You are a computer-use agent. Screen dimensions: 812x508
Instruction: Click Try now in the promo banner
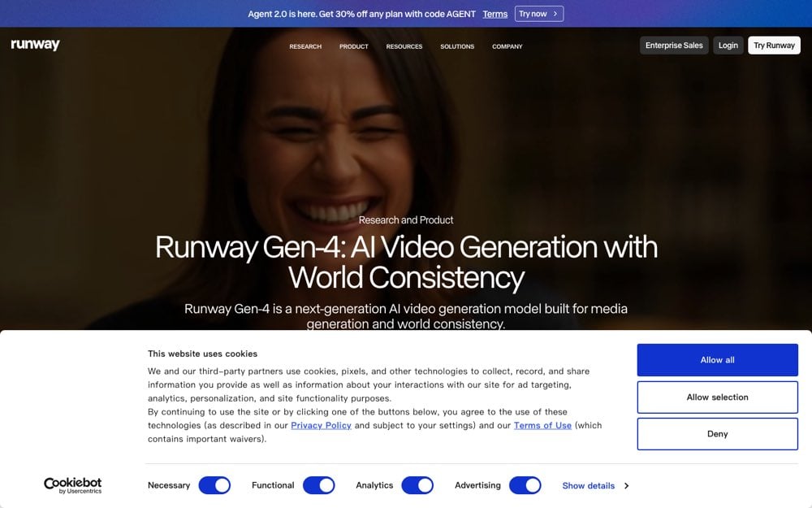coord(538,14)
